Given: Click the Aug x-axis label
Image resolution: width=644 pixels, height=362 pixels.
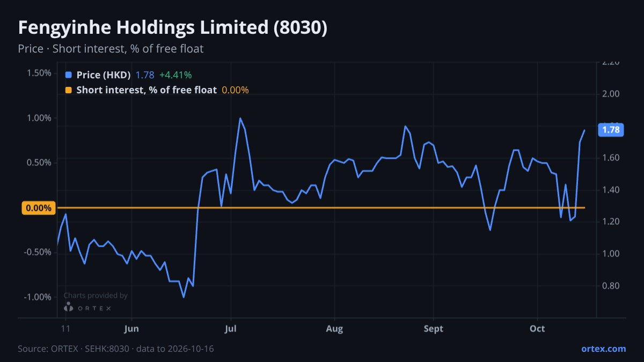Looking at the screenshot, I should point(334,329).
